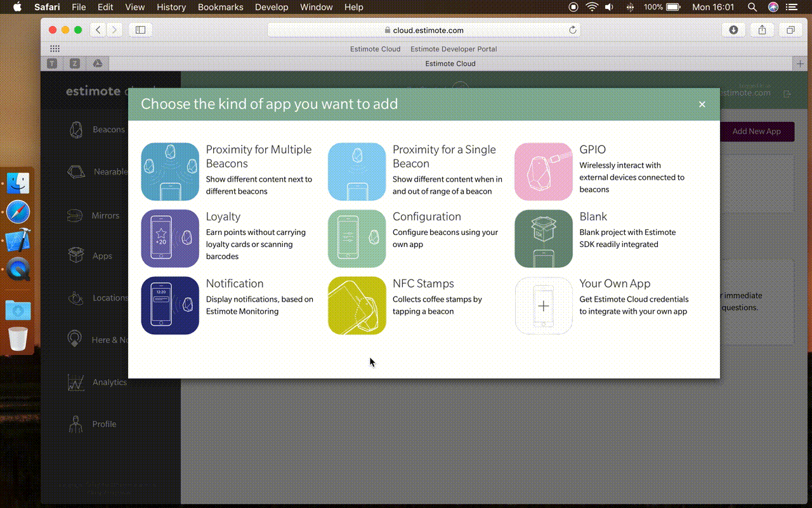Open QuickTime Player from the Dock

tap(18, 270)
